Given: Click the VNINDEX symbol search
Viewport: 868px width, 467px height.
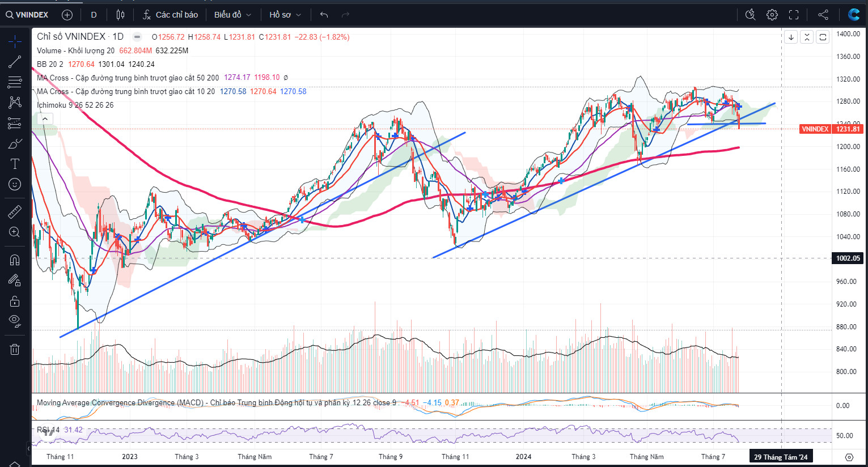Looking at the screenshot, I should [x=27, y=15].
